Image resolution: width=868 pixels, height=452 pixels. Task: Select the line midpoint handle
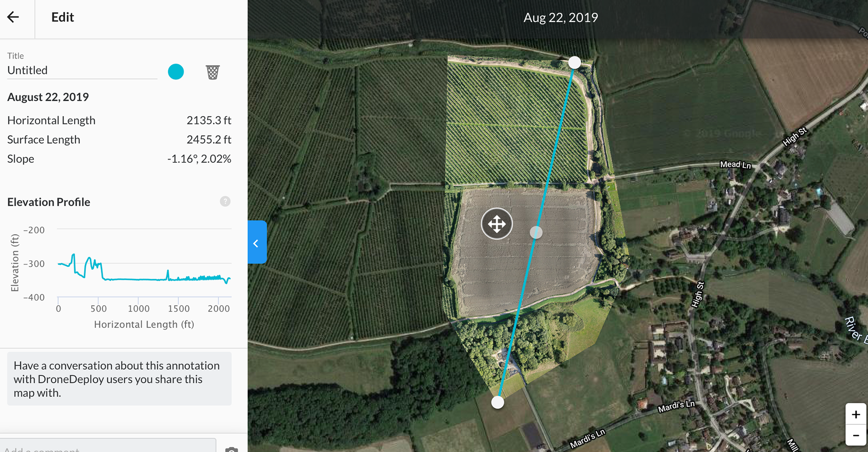[x=536, y=232]
